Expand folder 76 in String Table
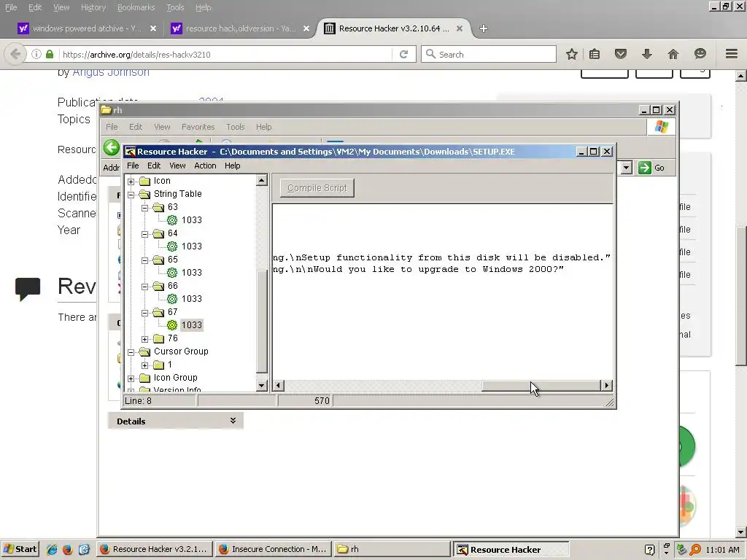This screenshot has height=560, width=747. (145, 339)
